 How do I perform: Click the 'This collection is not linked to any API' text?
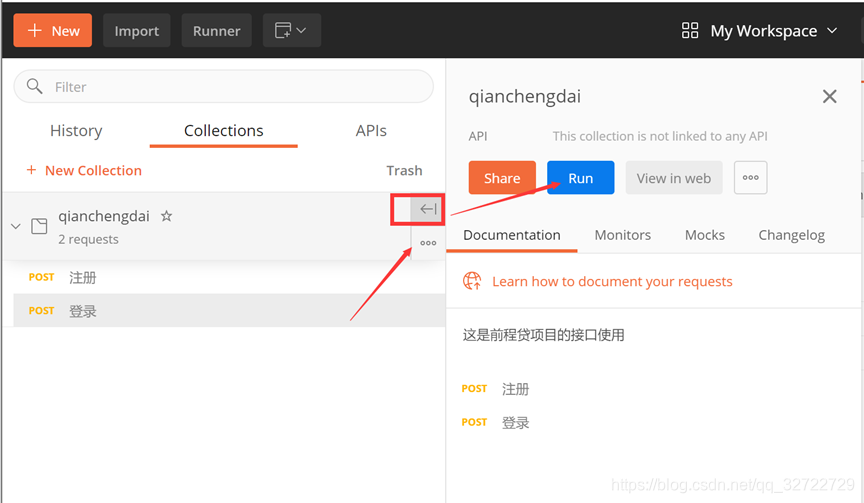660,136
